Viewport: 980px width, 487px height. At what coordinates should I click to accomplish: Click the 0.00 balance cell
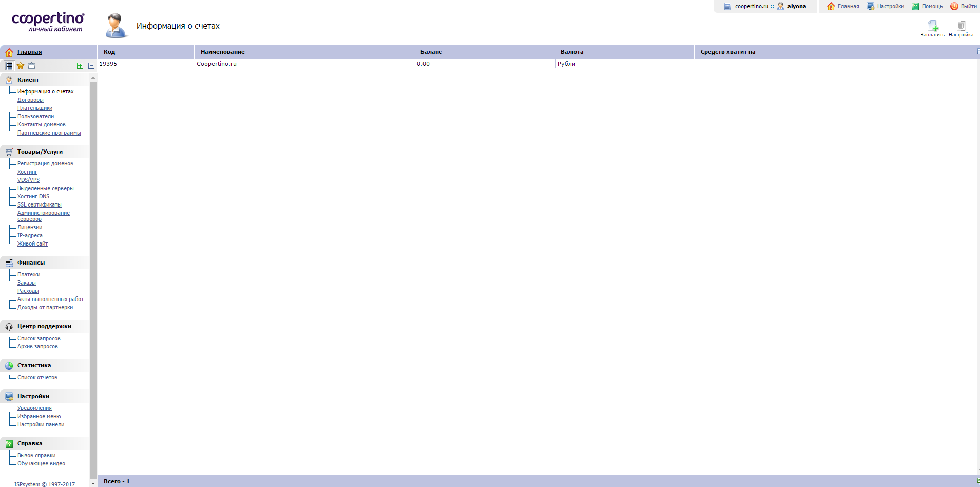[x=484, y=64]
